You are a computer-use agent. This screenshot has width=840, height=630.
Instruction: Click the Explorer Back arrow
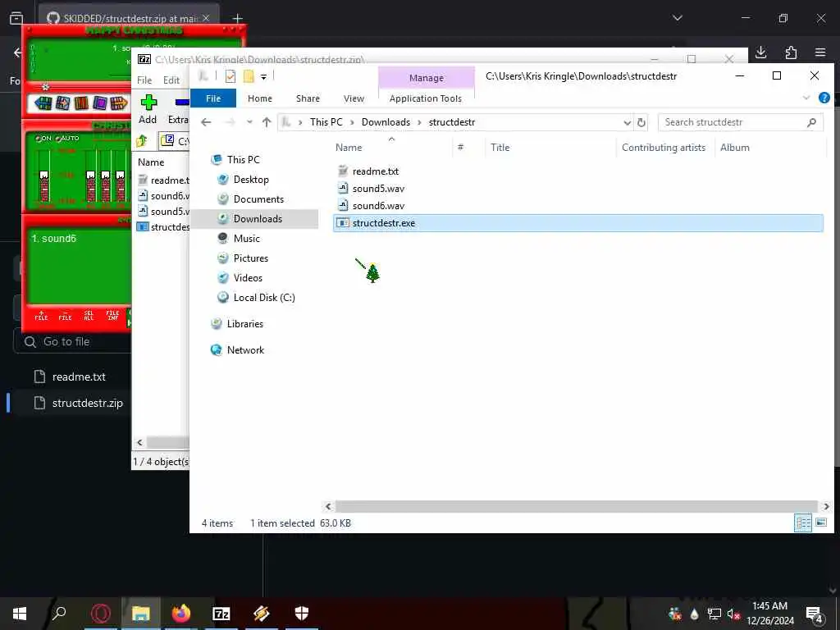point(206,122)
